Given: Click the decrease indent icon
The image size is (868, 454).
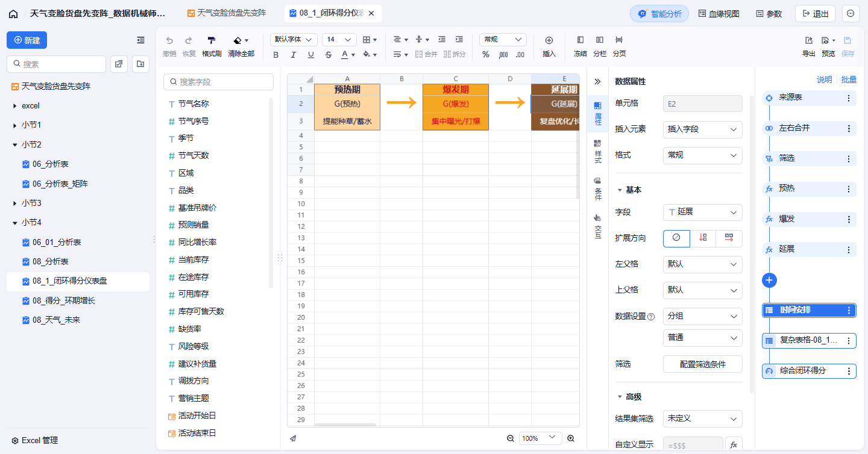Looking at the screenshot, I should point(442,40).
